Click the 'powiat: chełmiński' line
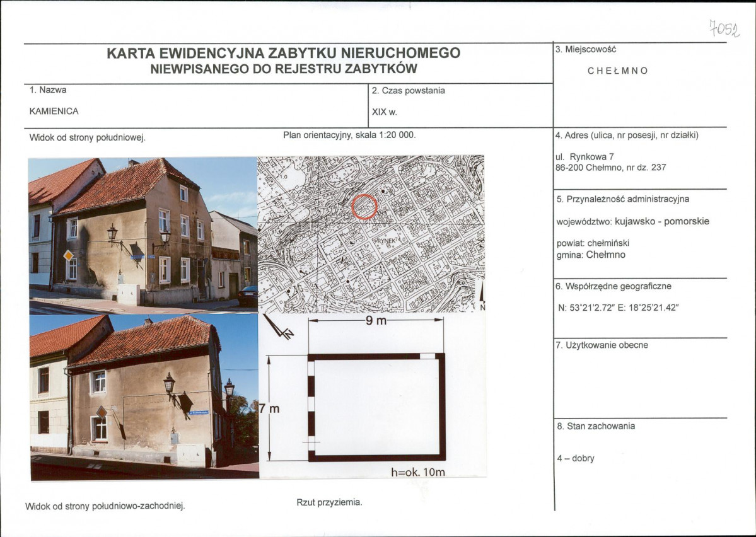Image resolution: width=756 pixels, height=537 pixels. [x=593, y=243]
